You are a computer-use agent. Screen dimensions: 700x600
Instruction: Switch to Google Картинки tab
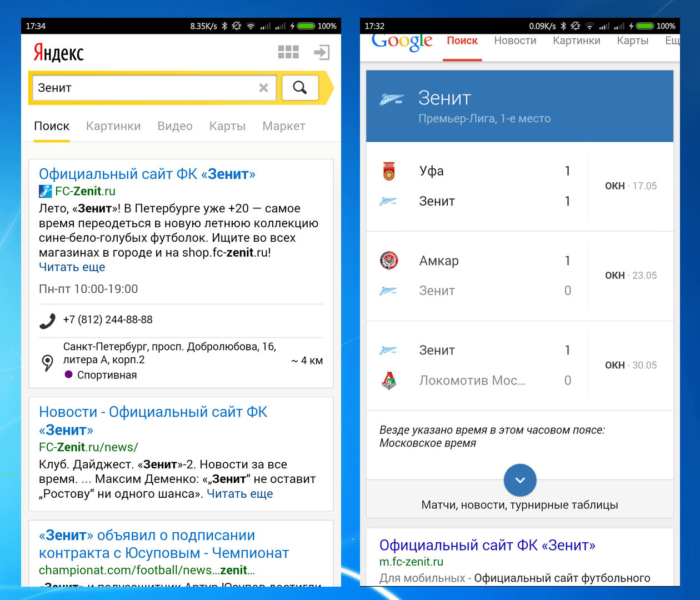click(577, 41)
